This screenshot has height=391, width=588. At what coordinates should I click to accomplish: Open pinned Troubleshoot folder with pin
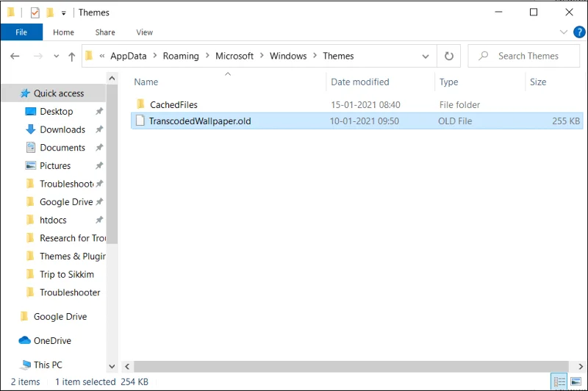pos(66,184)
